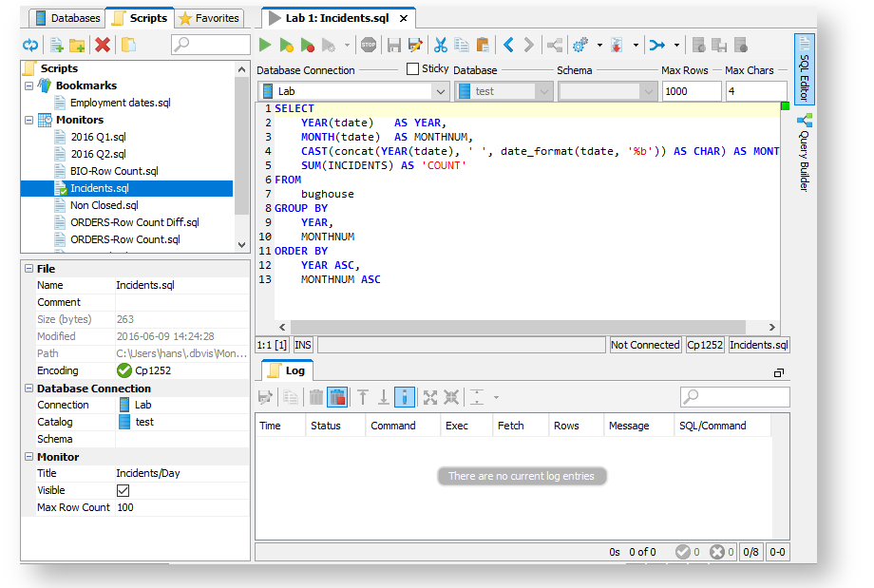Collapse the Bookmarks tree node
The width and height of the screenshot is (874, 588).
coord(29,85)
